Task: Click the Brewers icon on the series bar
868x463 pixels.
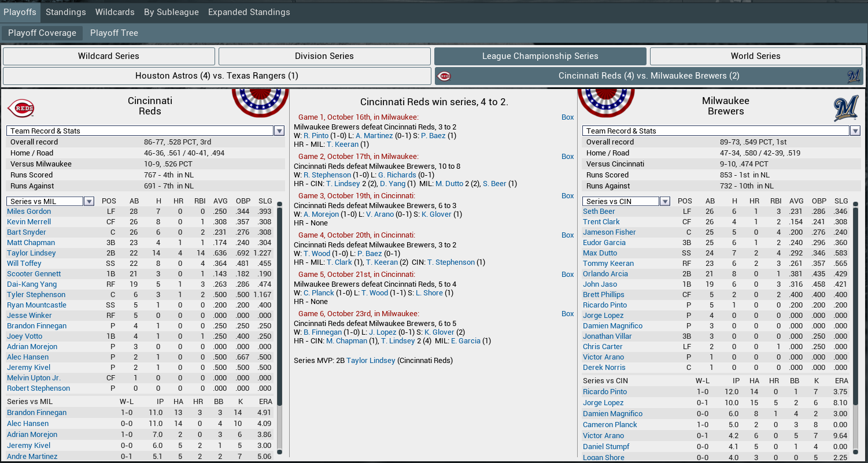Action: pos(854,76)
